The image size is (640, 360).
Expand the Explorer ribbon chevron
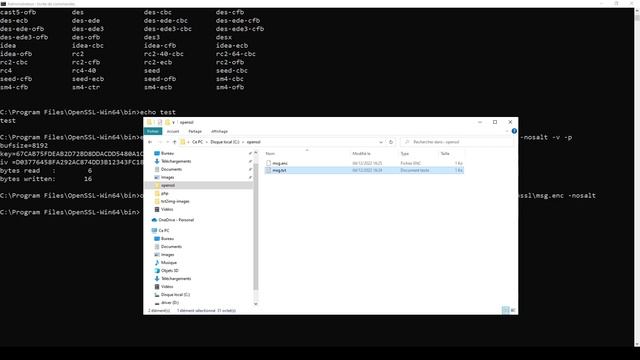click(x=507, y=131)
